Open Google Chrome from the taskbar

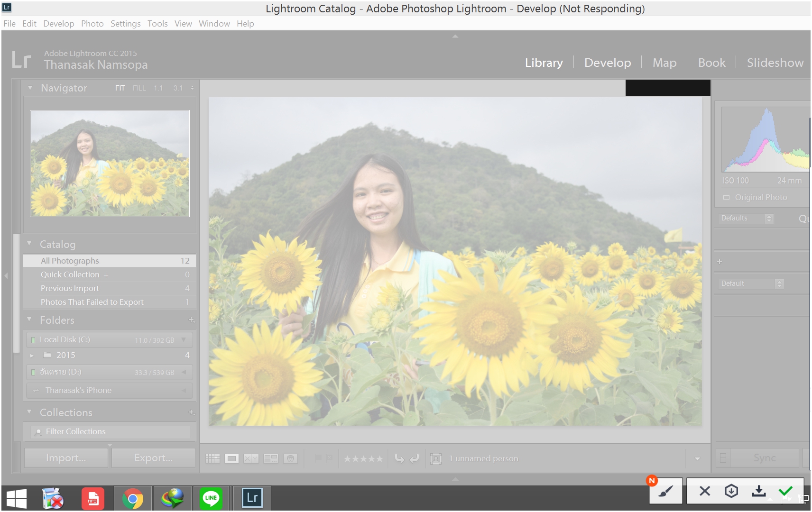click(x=133, y=498)
